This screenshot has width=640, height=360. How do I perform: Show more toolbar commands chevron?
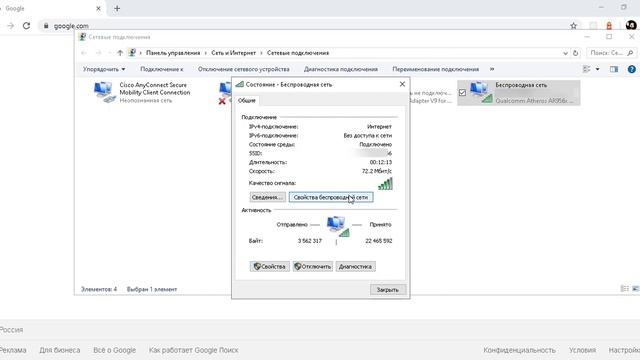tap(492, 69)
